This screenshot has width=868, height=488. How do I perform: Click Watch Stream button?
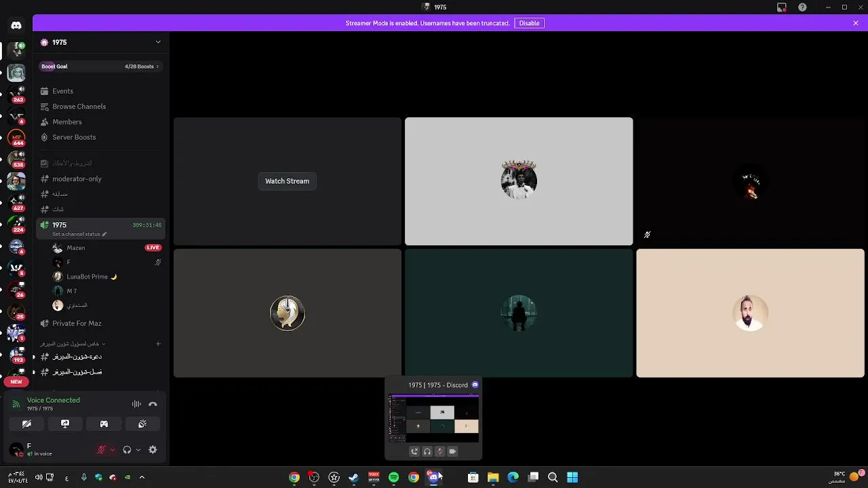pos(287,181)
